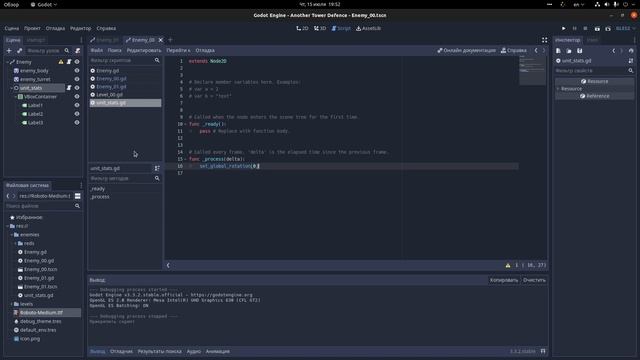The height and width of the screenshot is (360, 640).
Task: Open the Сцена menu
Action: pos(12,29)
